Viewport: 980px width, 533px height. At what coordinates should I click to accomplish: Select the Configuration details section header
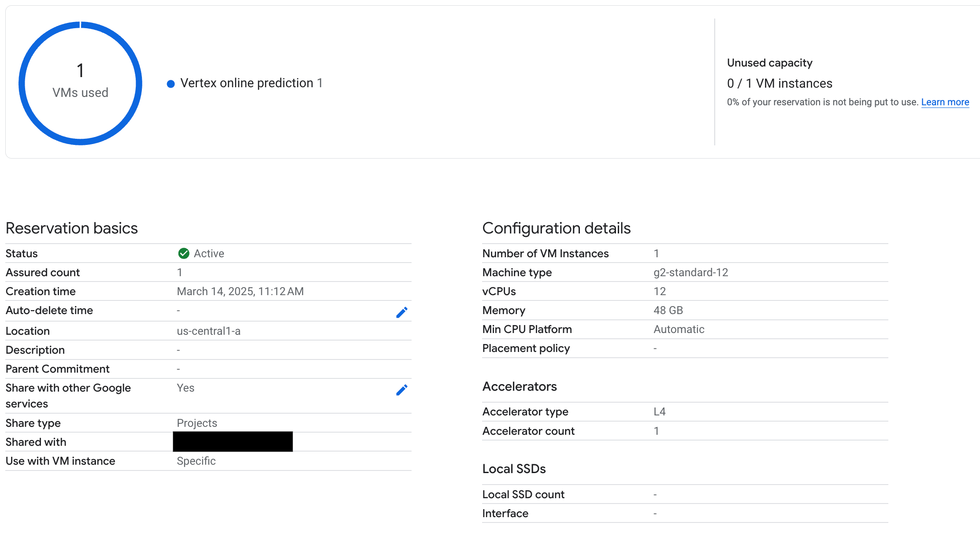(x=557, y=228)
